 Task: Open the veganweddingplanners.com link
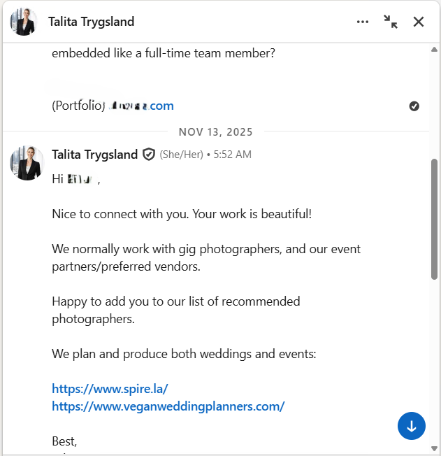[x=168, y=406]
